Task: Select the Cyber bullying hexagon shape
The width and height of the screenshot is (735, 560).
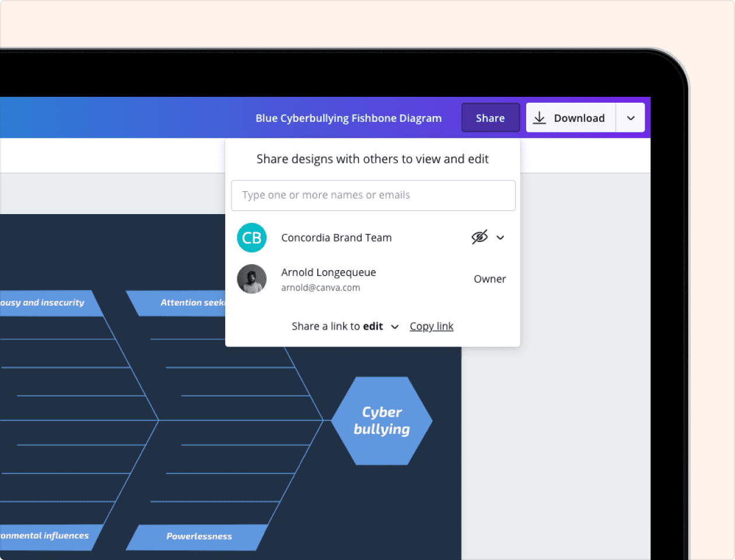Action: [382, 421]
